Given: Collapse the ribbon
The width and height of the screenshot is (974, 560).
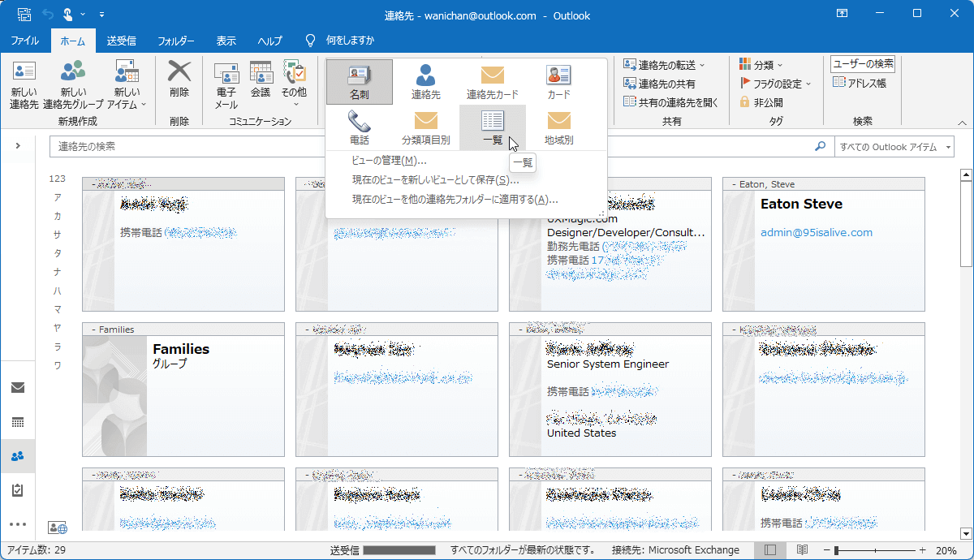Looking at the screenshot, I should [x=962, y=123].
